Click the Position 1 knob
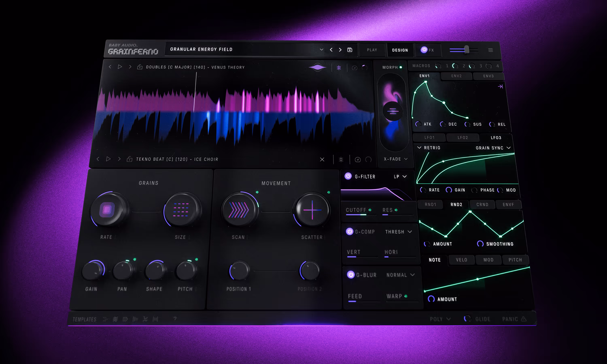607x364 pixels. pyautogui.click(x=239, y=270)
